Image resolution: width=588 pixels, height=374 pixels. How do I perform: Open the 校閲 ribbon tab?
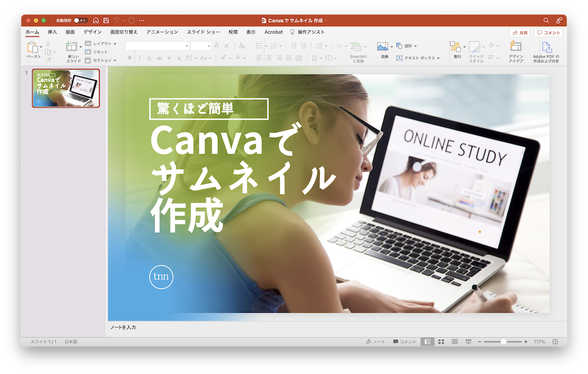tap(233, 32)
